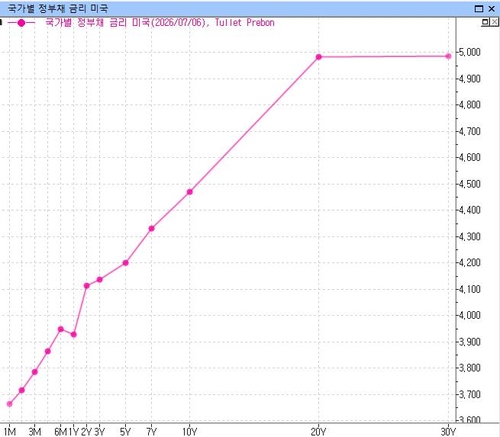Click the window title 국가별 정부채 금리 미국
Image resolution: width=500 pixels, height=437 pixels.
58,8
